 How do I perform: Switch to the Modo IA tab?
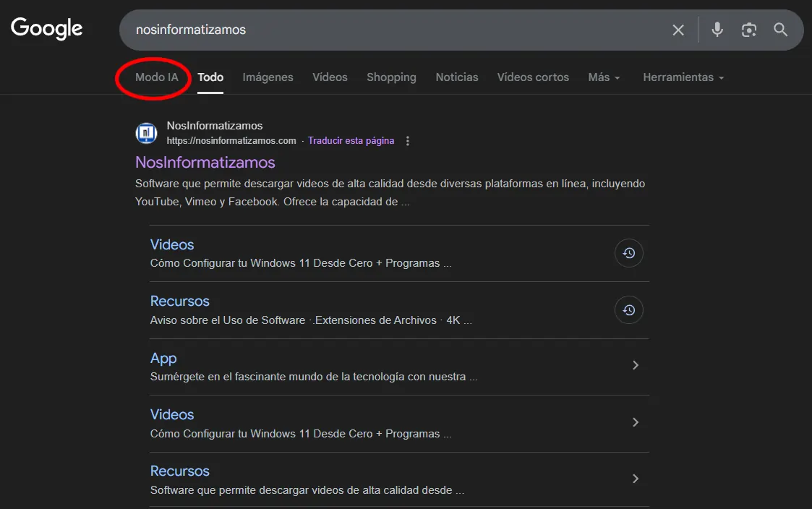coord(156,77)
